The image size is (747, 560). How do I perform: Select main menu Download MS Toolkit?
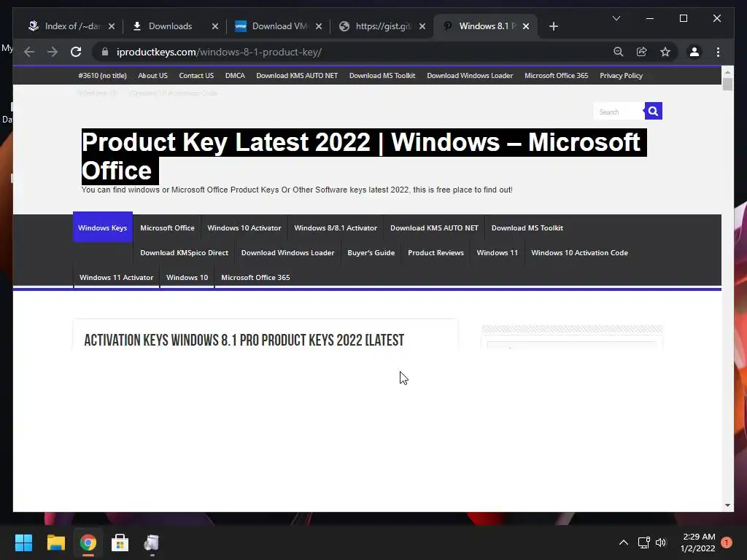click(x=527, y=227)
